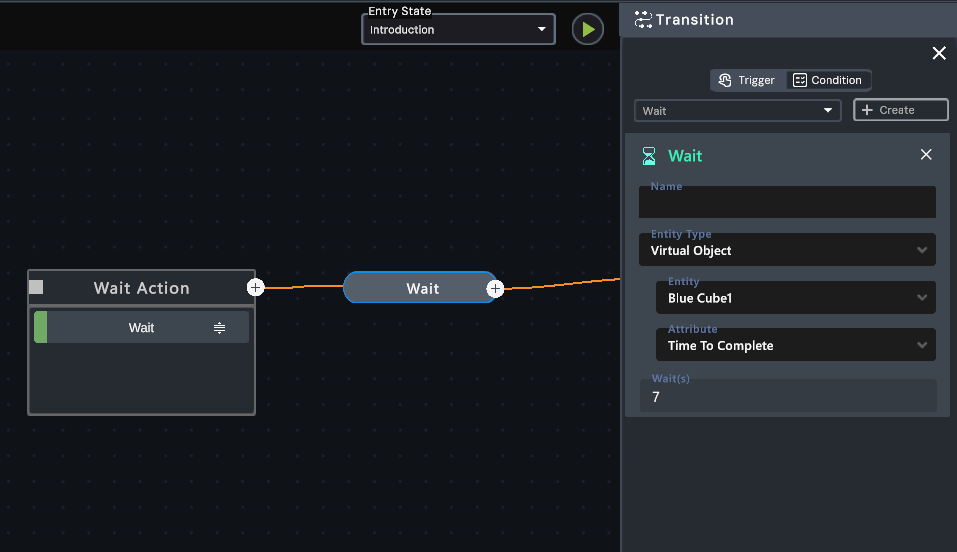
Task: Click the Create button
Action: pyautogui.click(x=900, y=110)
